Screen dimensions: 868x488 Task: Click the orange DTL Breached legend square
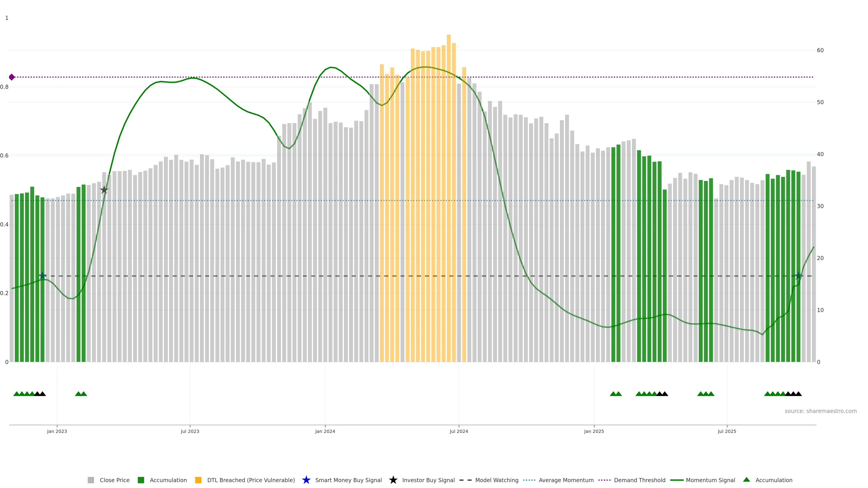click(198, 480)
